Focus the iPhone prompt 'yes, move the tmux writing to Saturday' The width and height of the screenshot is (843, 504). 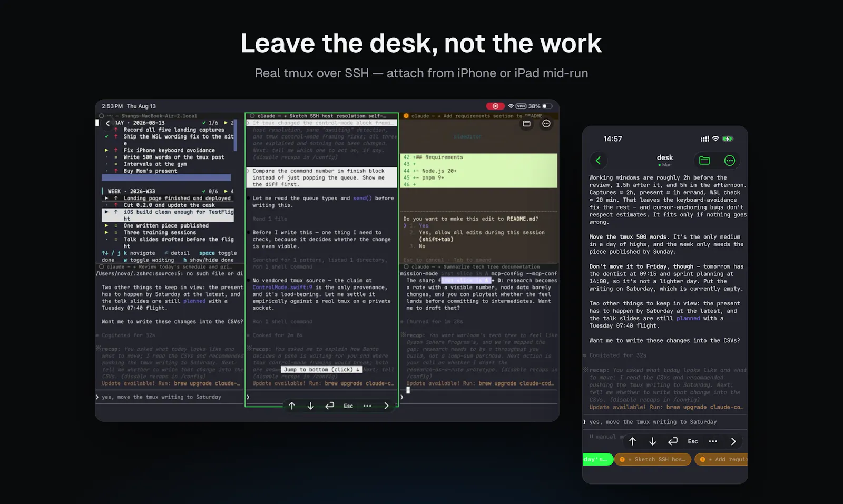(665, 422)
